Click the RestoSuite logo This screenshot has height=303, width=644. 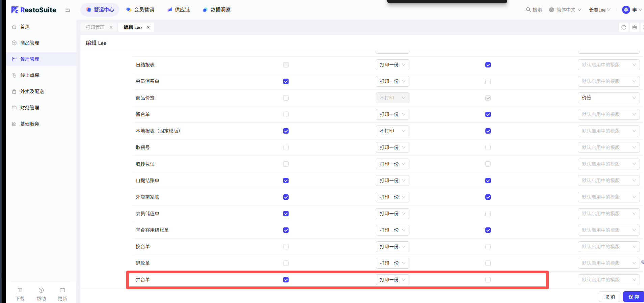(34, 10)
